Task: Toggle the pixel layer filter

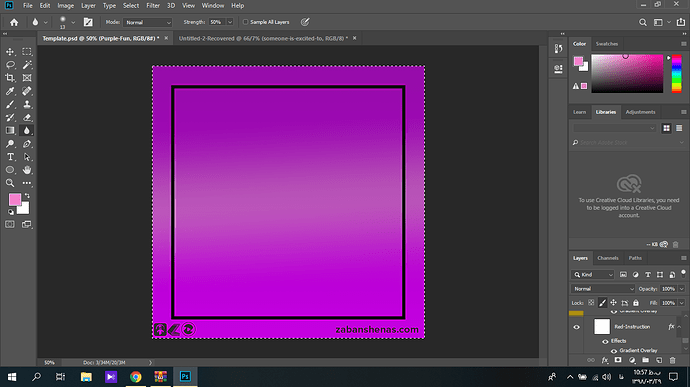Action: 623,275
